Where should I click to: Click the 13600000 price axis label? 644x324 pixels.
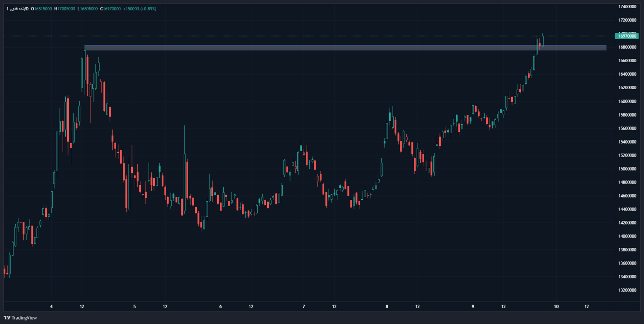[x=627, y=263]
